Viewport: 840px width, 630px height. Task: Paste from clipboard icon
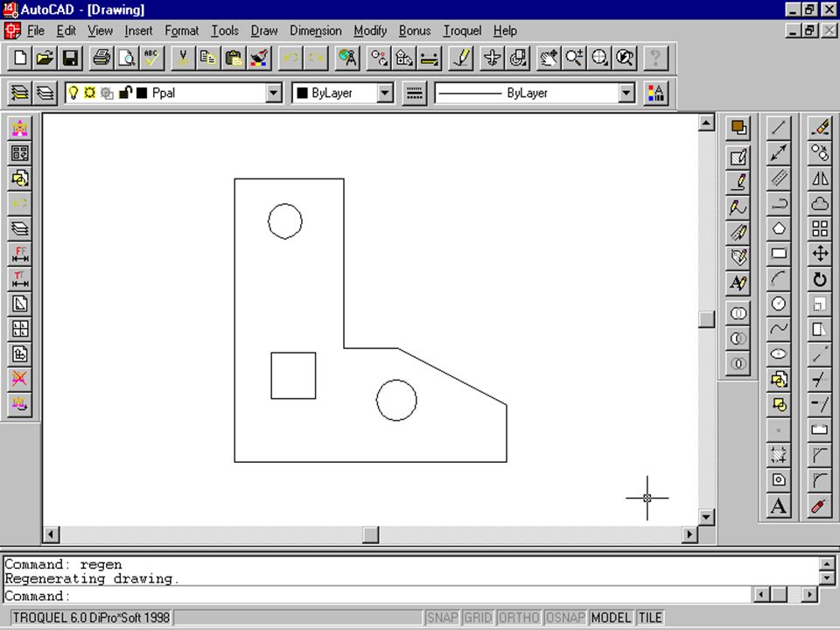click(233, 58)
